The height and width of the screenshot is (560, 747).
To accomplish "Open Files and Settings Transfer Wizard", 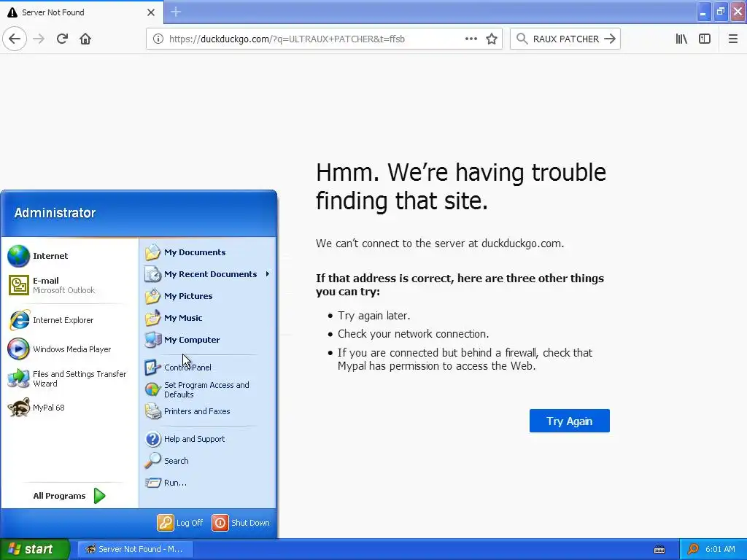I will (69, 378).
